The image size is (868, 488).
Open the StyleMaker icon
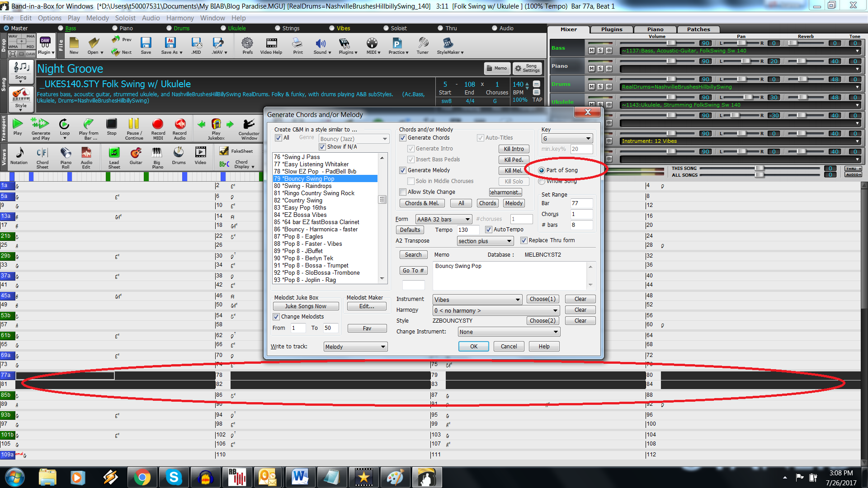pyautogui.click(x=449, y=45)
